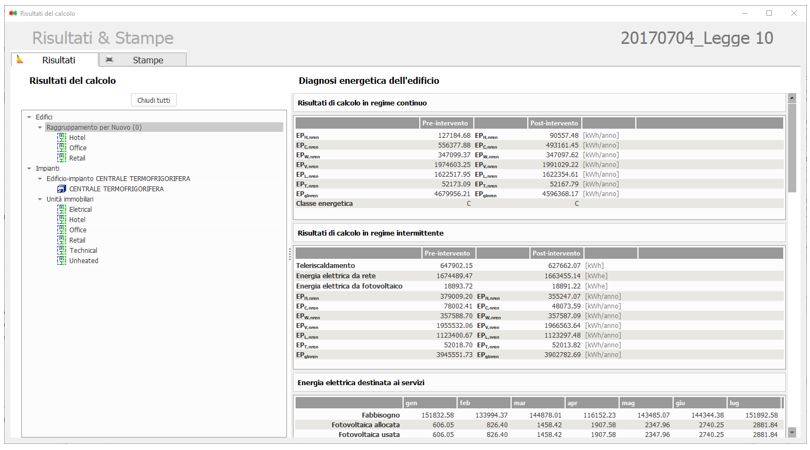Select Hotel label under Edifici
This screenshot has width=810, height=450.
(77, 137)
